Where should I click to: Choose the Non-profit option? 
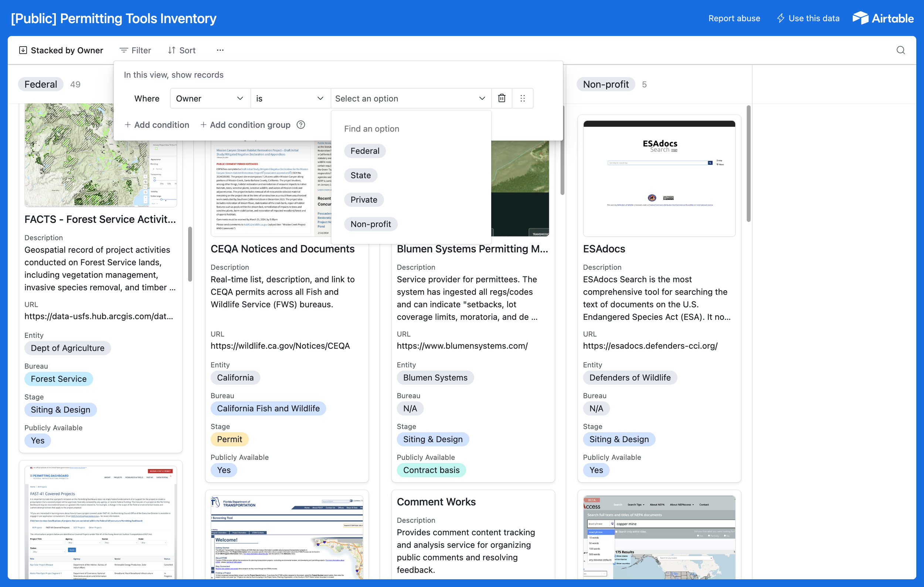point(370,224)
